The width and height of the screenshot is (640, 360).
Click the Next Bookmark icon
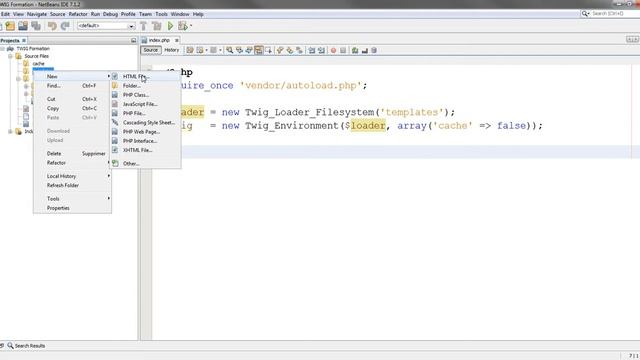[x=290, y=50]
